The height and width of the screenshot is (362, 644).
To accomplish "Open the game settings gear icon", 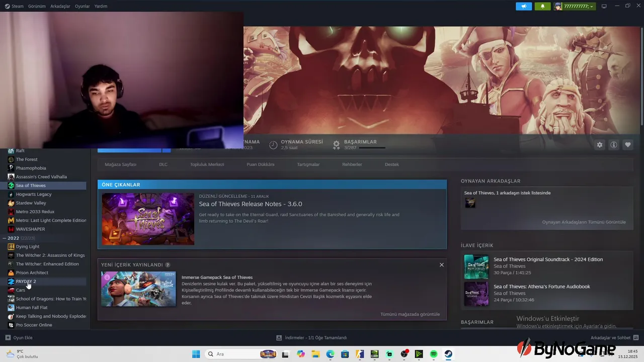I will [600, 145].
